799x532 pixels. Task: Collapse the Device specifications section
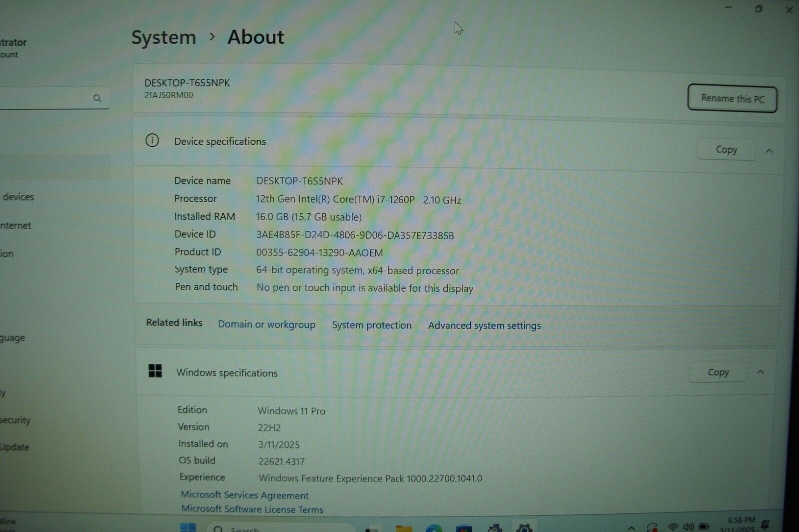(769, 150)
